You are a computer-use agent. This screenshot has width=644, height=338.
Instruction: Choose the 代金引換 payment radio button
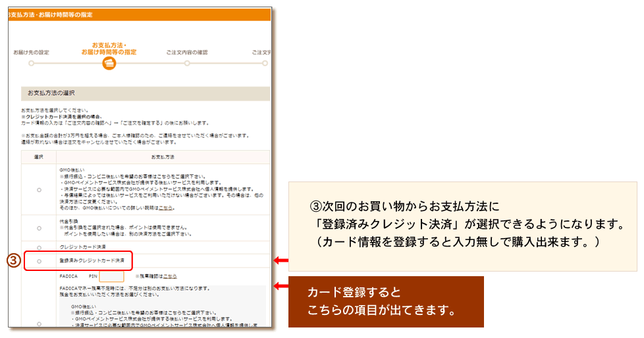coord(39,228)
